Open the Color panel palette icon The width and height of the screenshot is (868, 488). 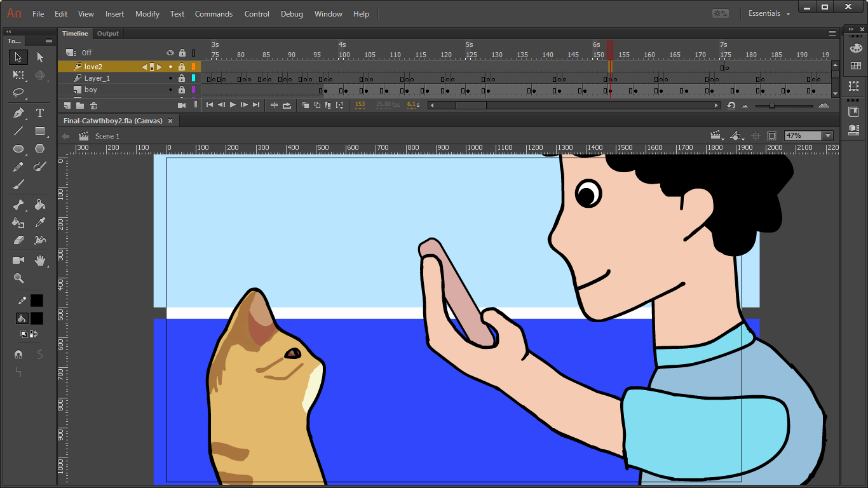(856, 48)
